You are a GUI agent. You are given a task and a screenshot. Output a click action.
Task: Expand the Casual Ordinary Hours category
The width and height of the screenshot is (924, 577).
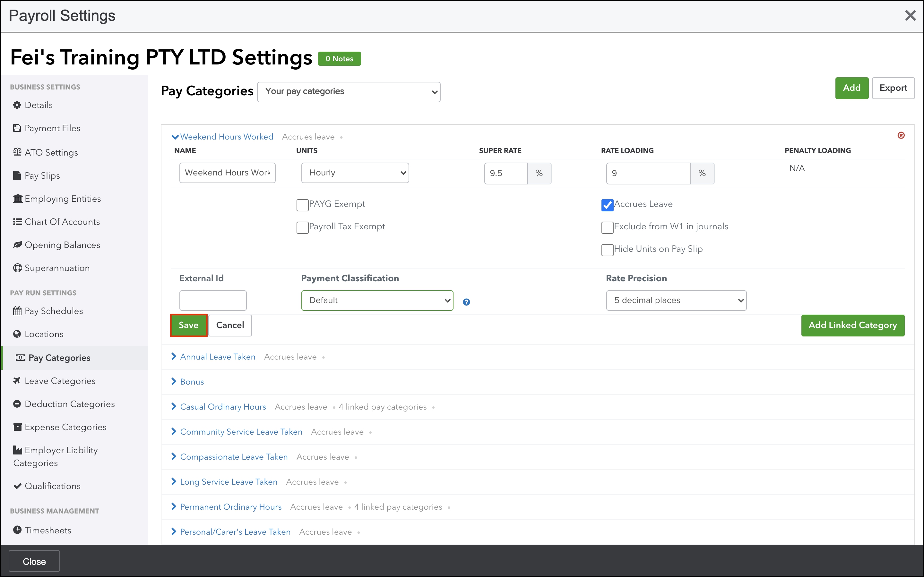point(223,406)
